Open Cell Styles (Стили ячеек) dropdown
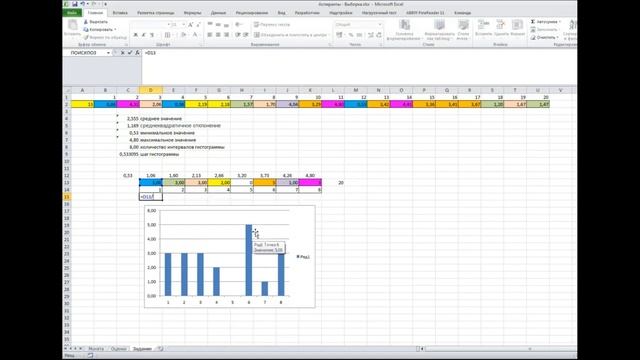 click(463, 30)
